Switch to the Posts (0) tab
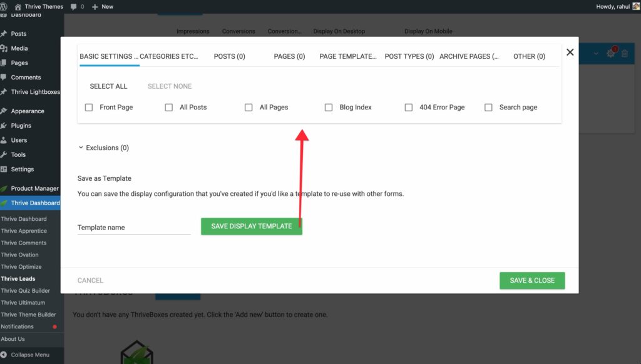This screenshot has width=641, height=364. 228,56
